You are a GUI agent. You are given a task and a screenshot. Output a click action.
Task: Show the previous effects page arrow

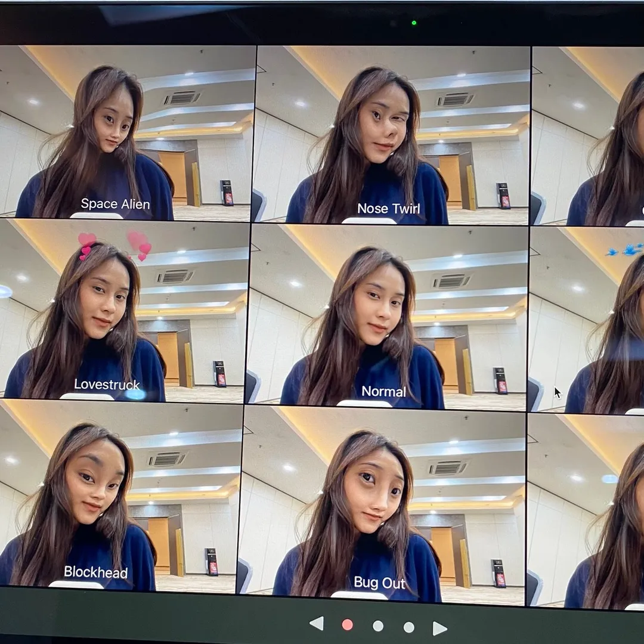(x=316, y=624)
